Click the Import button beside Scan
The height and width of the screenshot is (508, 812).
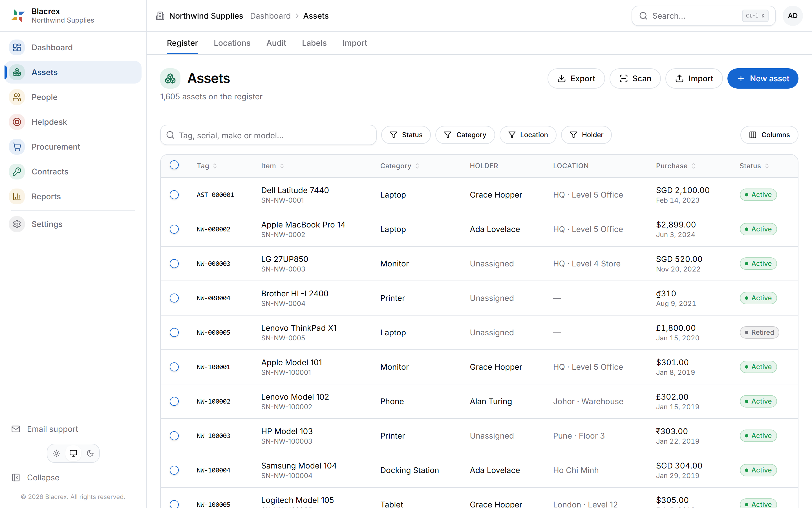click(x=694, y=79)
